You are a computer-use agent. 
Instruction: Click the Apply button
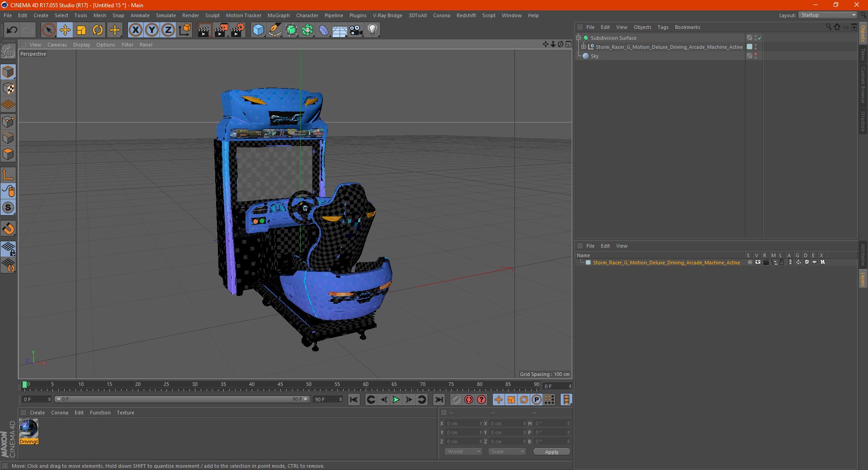(x=552, y=451)
